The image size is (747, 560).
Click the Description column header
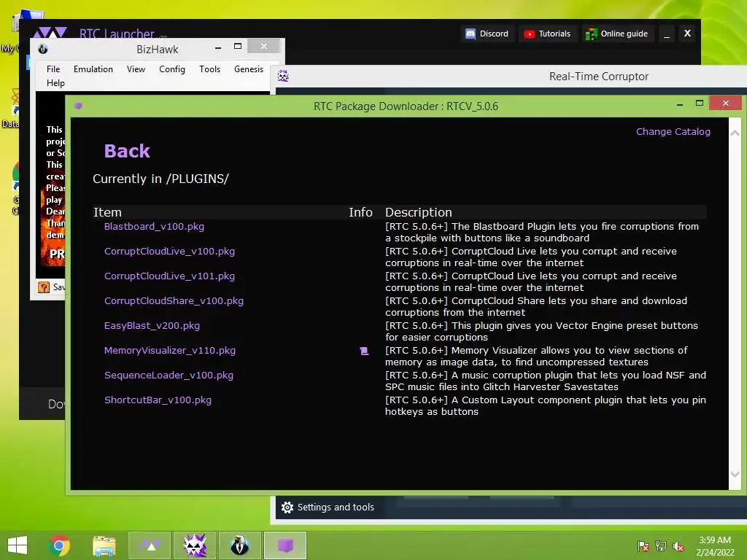click(x=418, y=212)
